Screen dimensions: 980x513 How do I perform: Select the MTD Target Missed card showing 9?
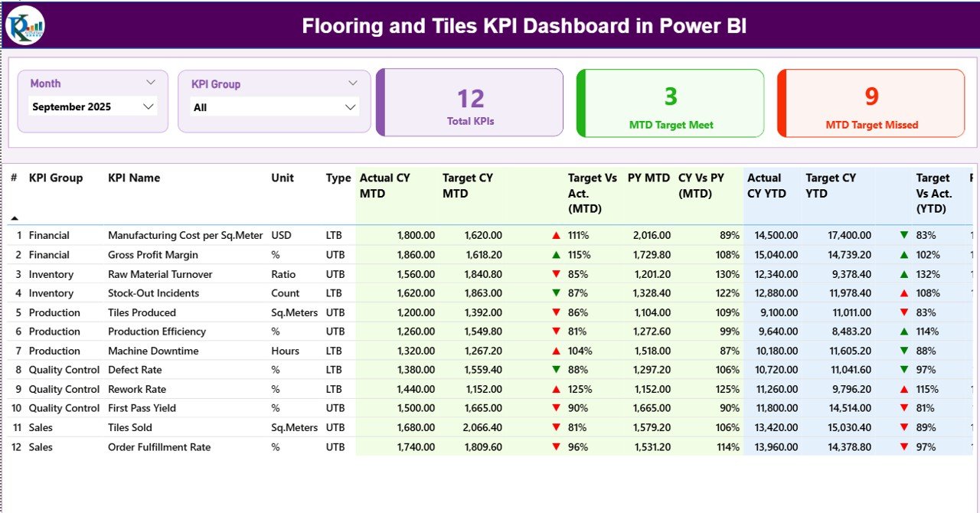871,103
